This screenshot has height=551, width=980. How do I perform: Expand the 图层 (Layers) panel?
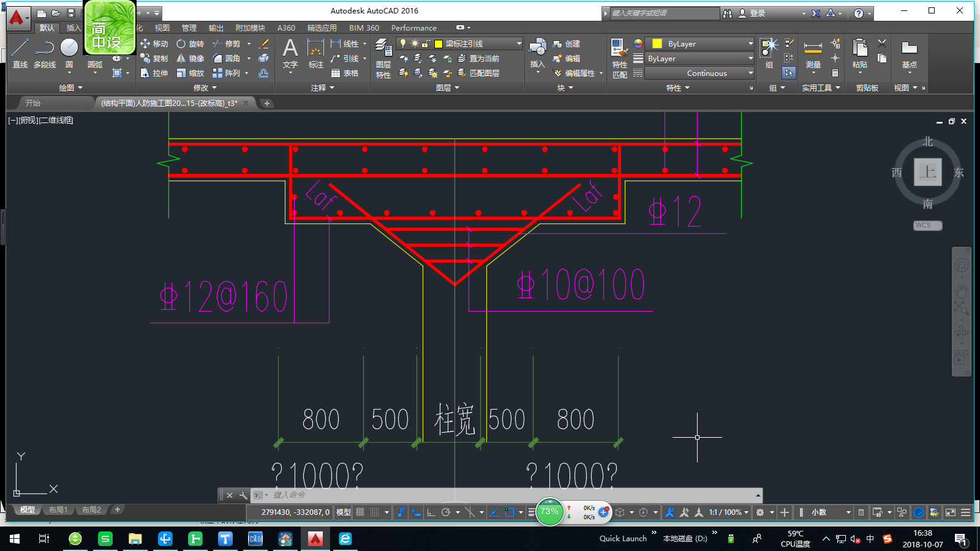(448, 88)
